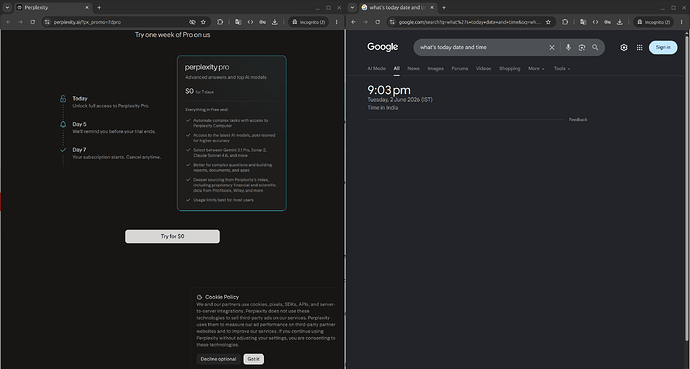Open Google Lens image search icon
This screenshot has width=690, height=369.
point(582,47)
